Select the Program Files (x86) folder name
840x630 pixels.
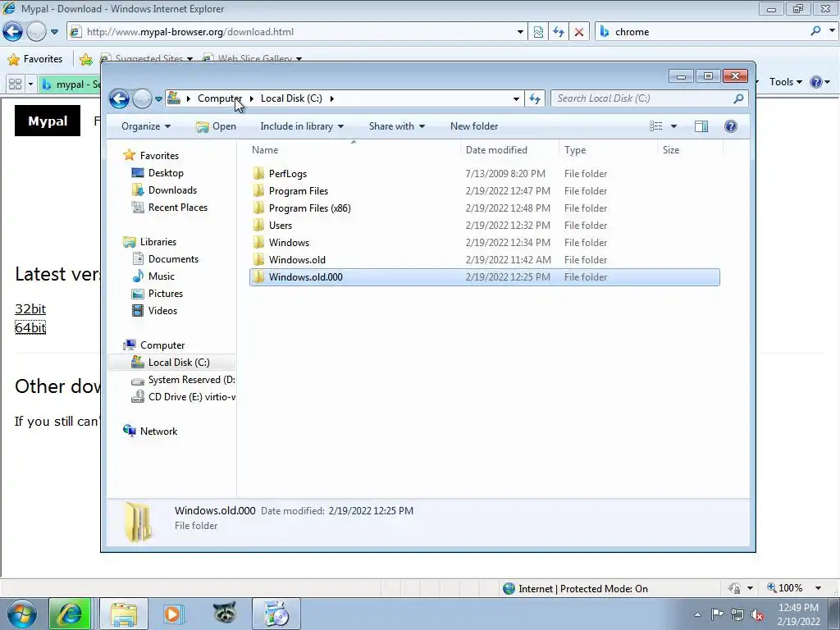click(309, 208)
